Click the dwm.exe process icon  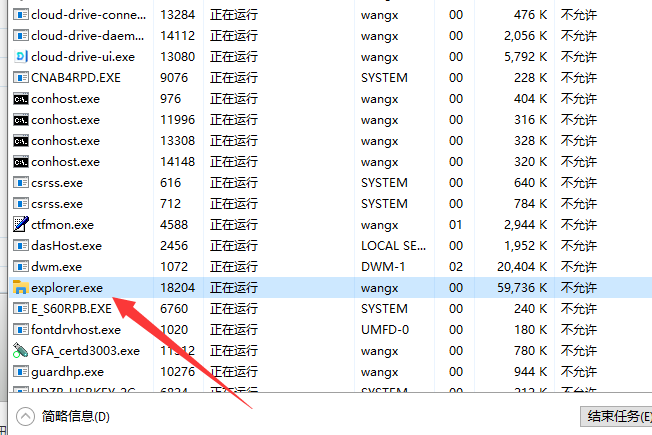click(20, 267)
